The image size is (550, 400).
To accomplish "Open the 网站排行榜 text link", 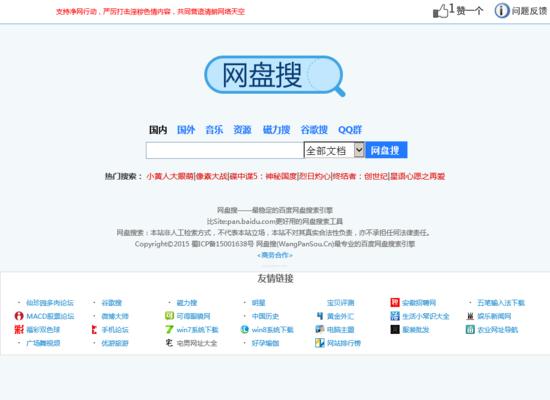I will [344, 343].
